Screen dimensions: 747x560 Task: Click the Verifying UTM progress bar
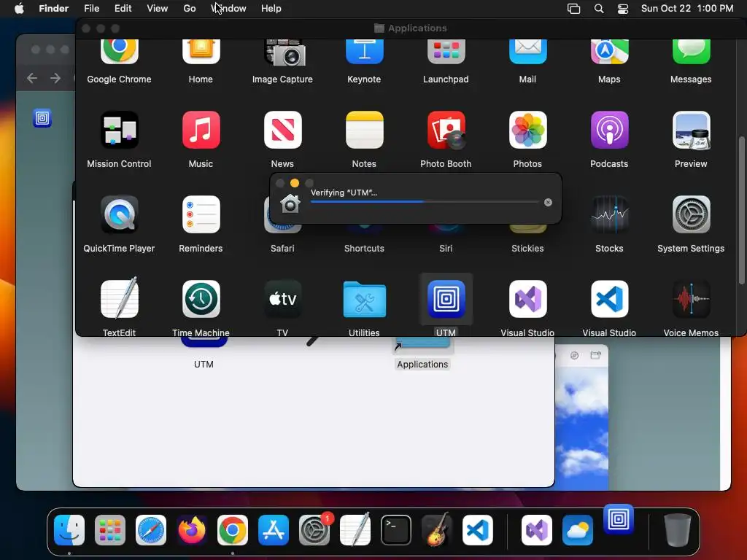pos(425,202)
